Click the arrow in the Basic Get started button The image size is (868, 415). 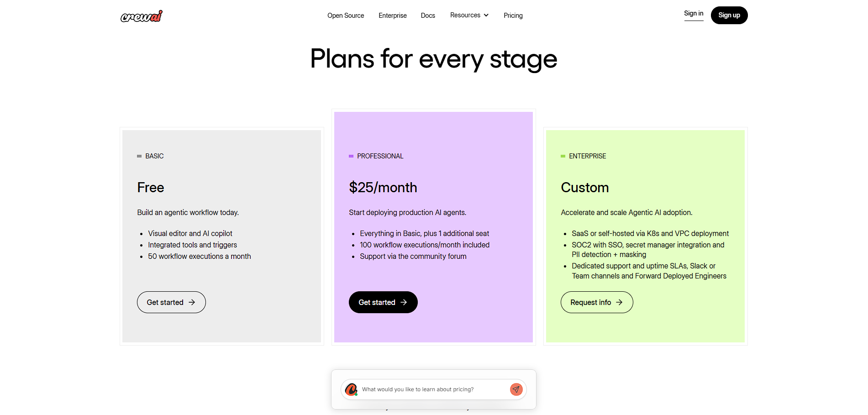pos(192,302)
